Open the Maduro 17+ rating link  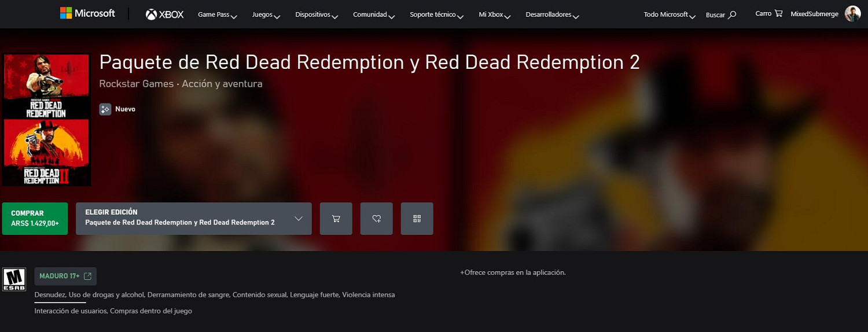pos(65,276)
